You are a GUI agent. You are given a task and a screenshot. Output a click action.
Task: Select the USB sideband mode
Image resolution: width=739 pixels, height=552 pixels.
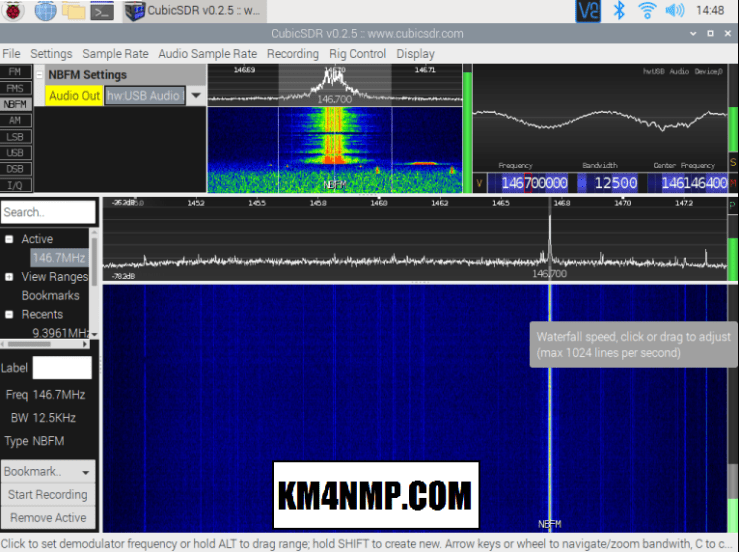tap(15, 152)
